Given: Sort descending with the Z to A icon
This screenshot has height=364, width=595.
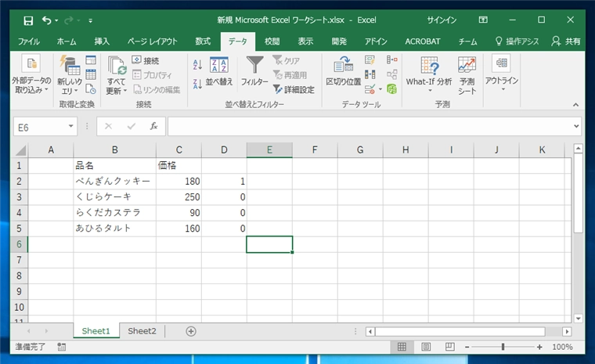Looking at the screenshot, I should point(197,84).
